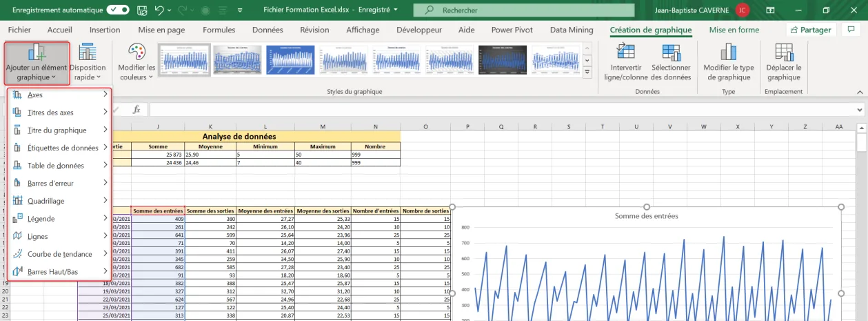Open the Barres d'erreur submenu
This screenshot has height=321, width=868.
(x=59, y=183)
